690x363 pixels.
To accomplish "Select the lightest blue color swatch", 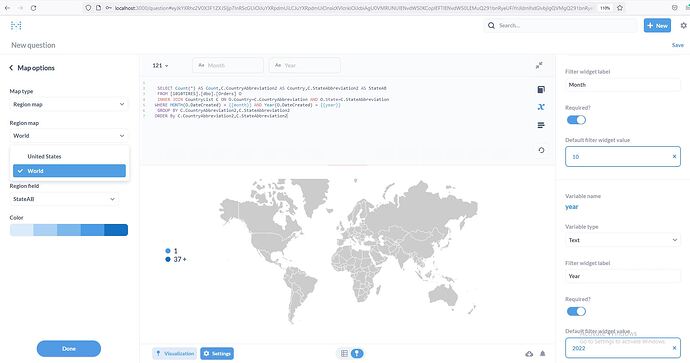I will click(x=22, y=230).
